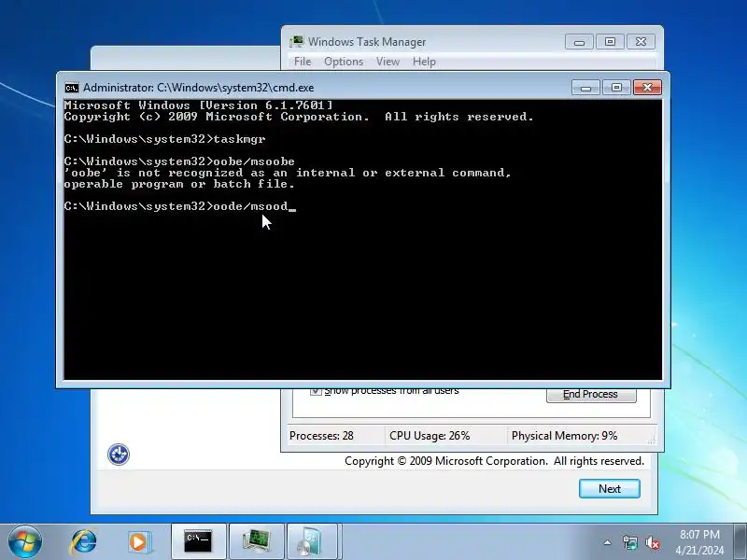The width and height of the screenshot is (747, 560).
Task: Click the 'taskmgr' command line
Action: click(165, 139)
